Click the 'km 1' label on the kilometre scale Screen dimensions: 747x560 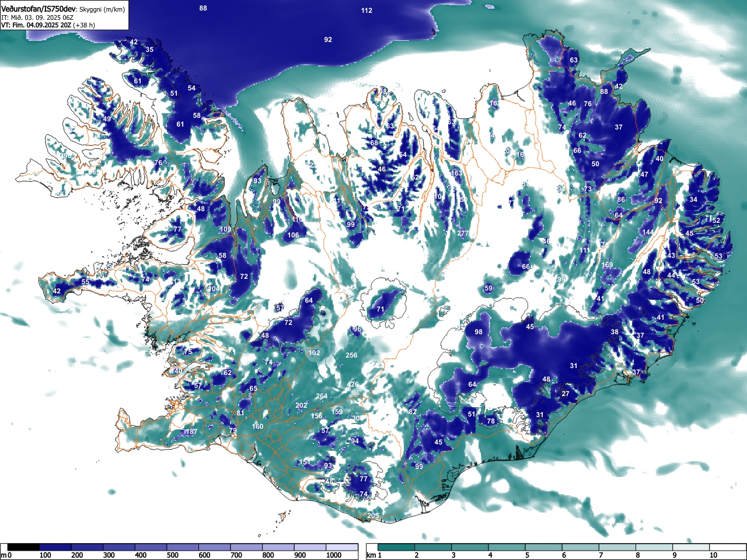373,555
